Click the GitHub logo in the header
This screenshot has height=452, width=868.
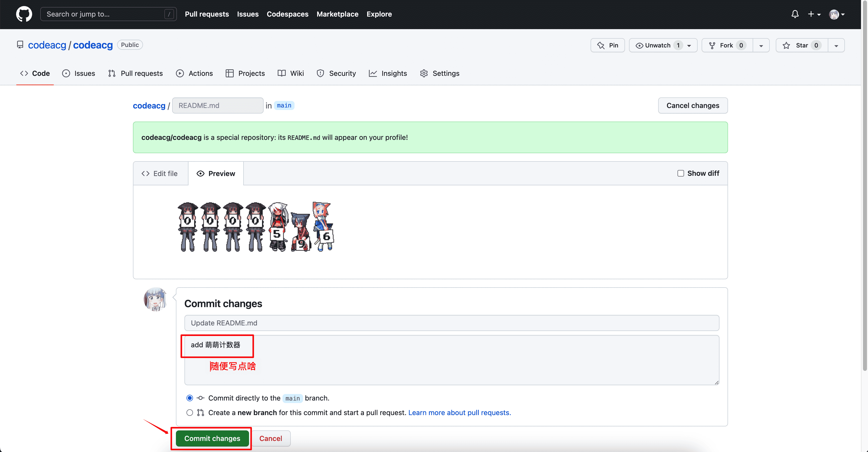click(24, 14)
